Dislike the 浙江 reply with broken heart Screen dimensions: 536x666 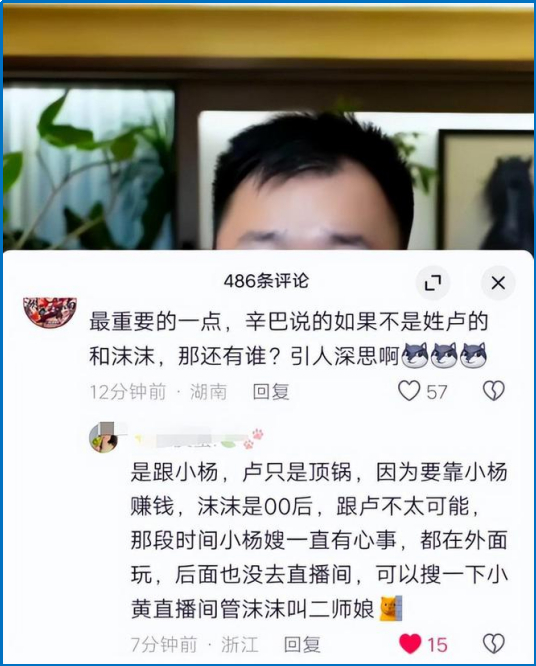point(494,644)
